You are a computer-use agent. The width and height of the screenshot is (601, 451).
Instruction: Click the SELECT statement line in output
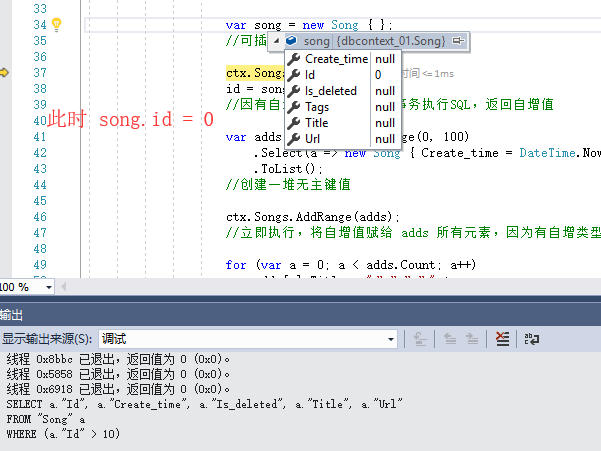[x=204, y=404]
